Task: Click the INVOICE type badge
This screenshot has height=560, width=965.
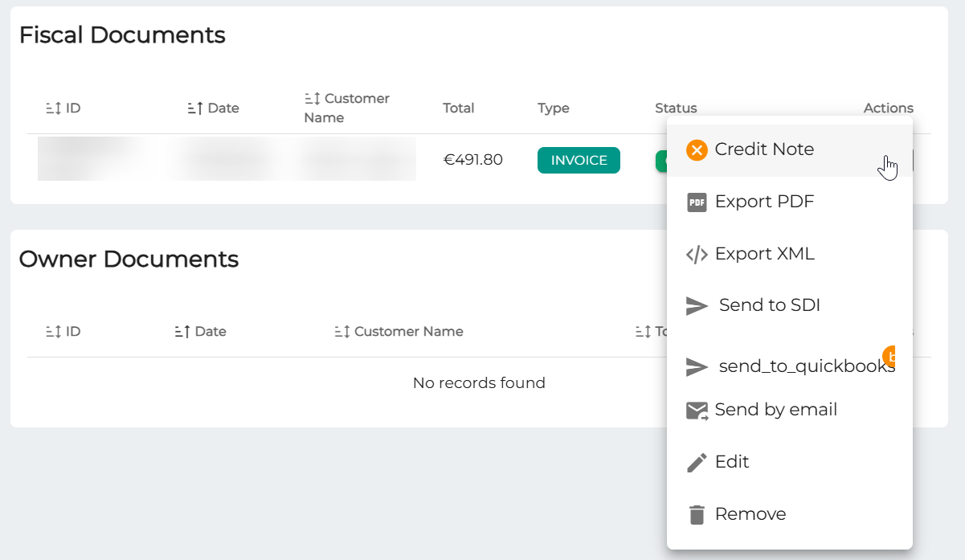Action: 579,160
